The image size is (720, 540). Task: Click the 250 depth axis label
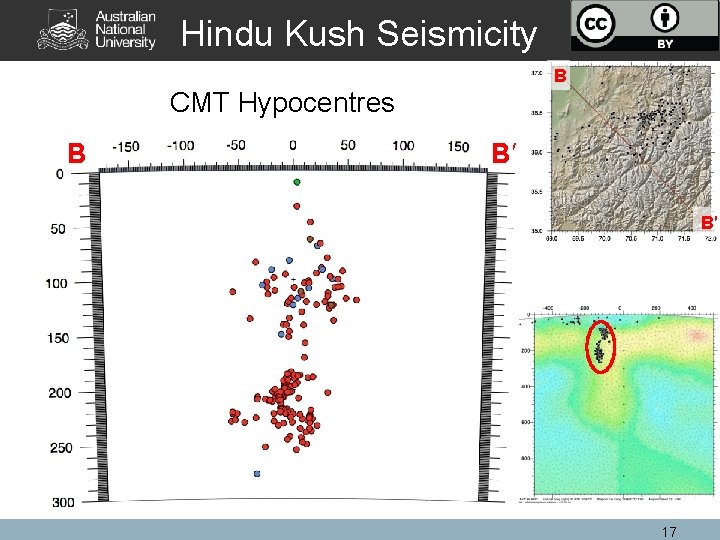pos(62,448)
